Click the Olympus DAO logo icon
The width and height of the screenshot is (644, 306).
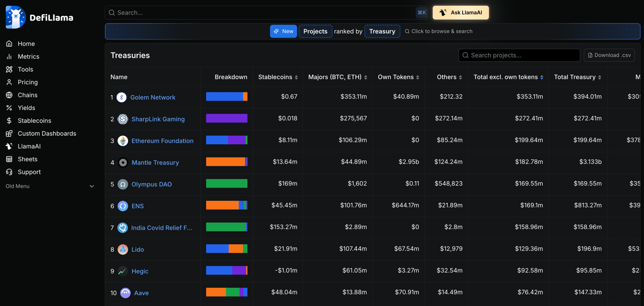tap(123, 184)
